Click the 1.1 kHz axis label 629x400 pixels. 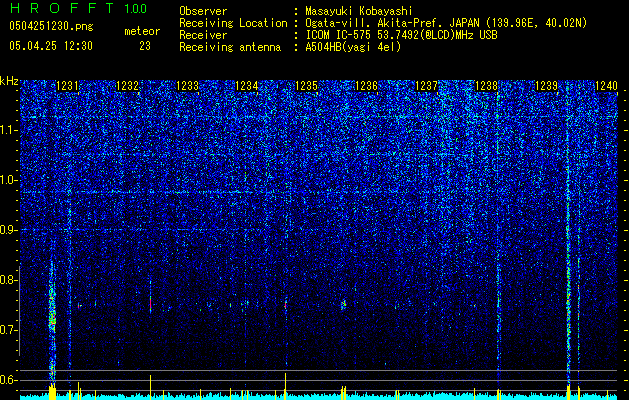pos(9,130)
